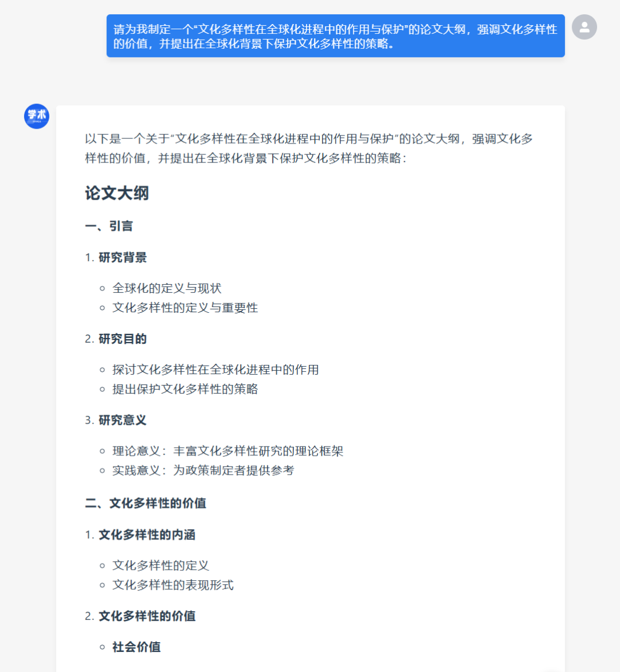Screen dimensions: 620x672
Task: Click 文化多样性的表现形式 bullet
Action: coord(173,585)
